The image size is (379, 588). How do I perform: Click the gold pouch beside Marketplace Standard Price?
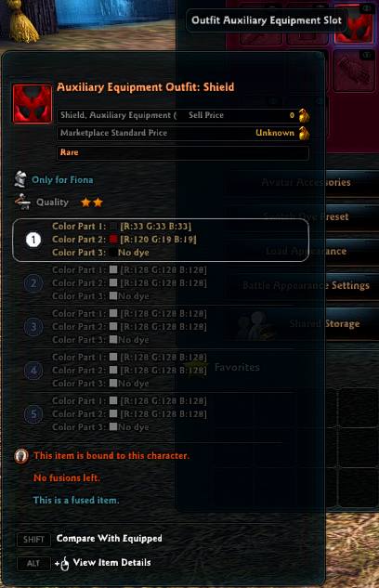[304, 133]
